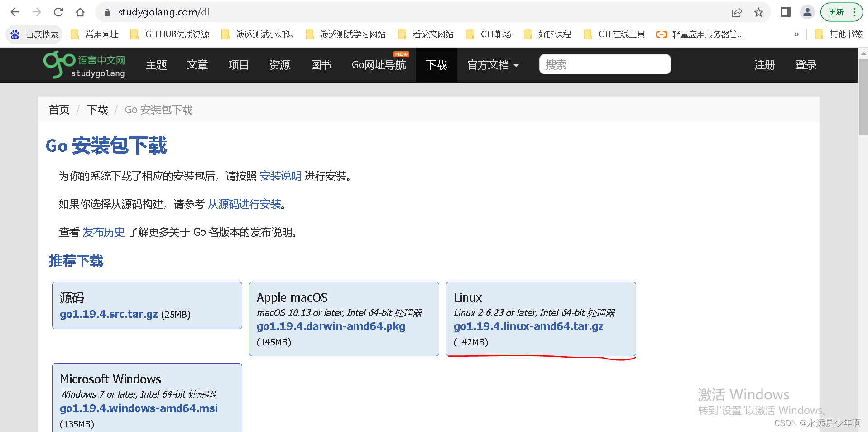Download go1.19.4.windows-amd64.msi

pyautogui.click(x=139, y=408)
